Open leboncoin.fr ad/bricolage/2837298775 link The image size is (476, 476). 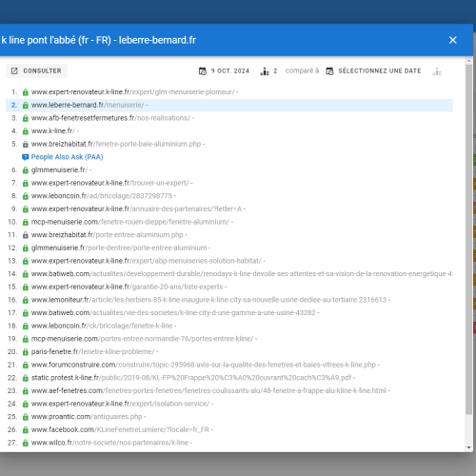tap(102, 196)
